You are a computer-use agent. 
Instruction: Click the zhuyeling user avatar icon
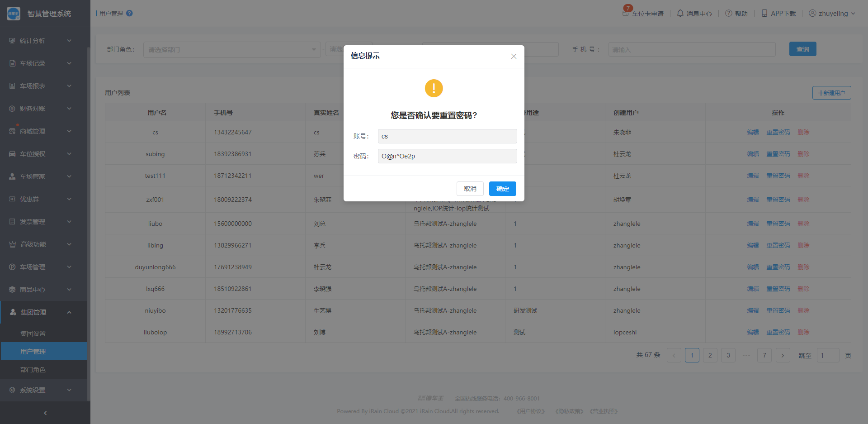click(812, 13)
